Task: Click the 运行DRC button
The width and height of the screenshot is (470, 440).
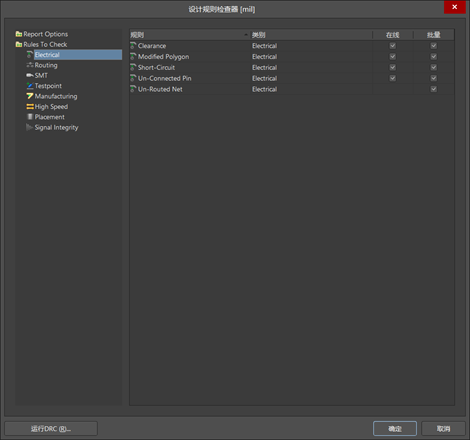Action: tap(51, 429)
